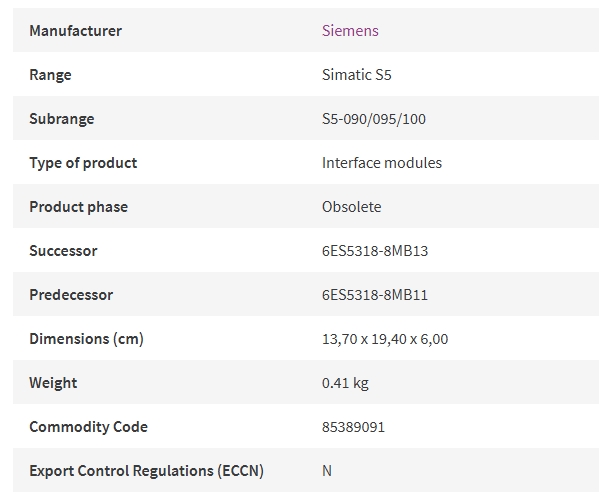Click the Product phase label
Image resolution: width=613 pixels, height=504 pixels.
pos(78,206)
